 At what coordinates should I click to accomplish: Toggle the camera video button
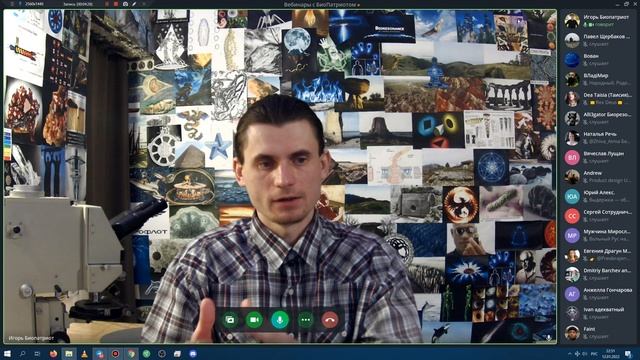[254, 320]
